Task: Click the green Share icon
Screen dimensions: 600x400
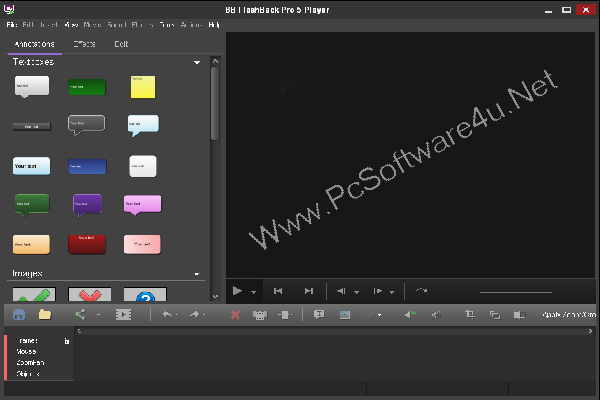Action: pyautogui.click(x=80, y=315)
